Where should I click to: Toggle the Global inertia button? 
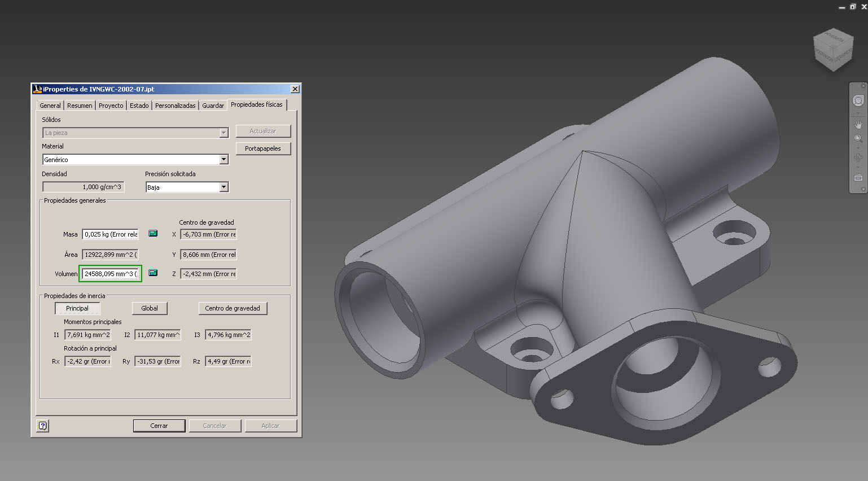150,308
